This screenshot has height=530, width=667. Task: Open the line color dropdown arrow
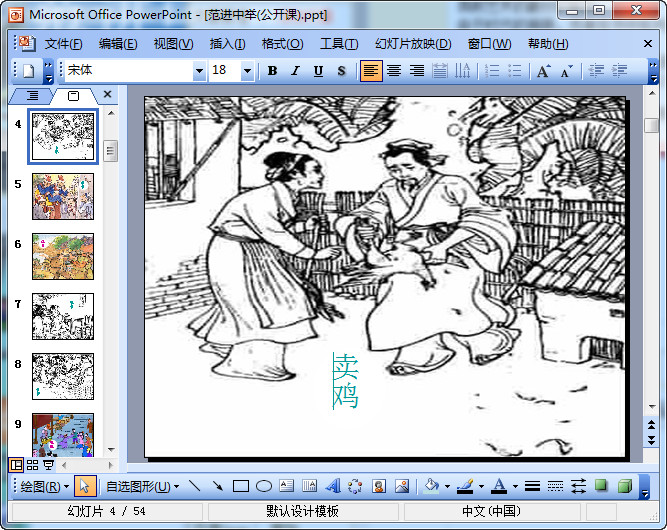[481, 486]
